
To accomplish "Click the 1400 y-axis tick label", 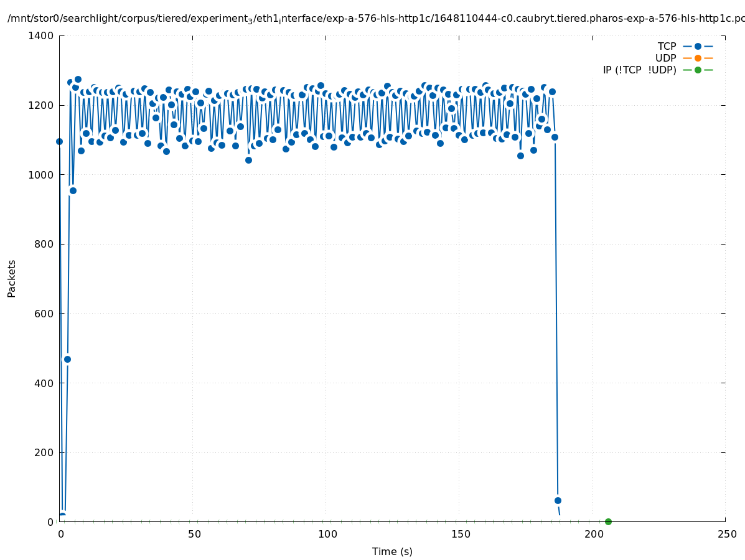I will pyautogui.click(x=41, y=35).
